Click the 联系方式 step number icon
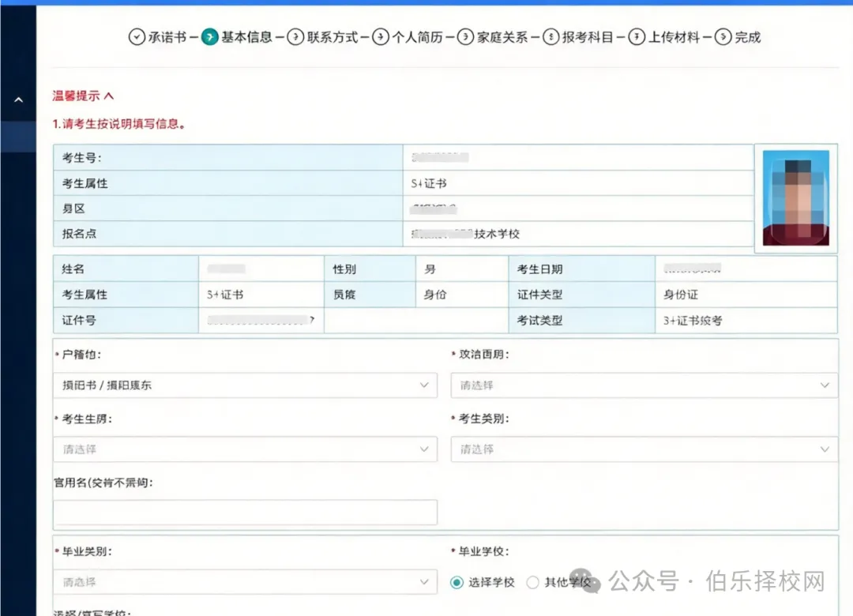853x616 pixels. [295, 37]
